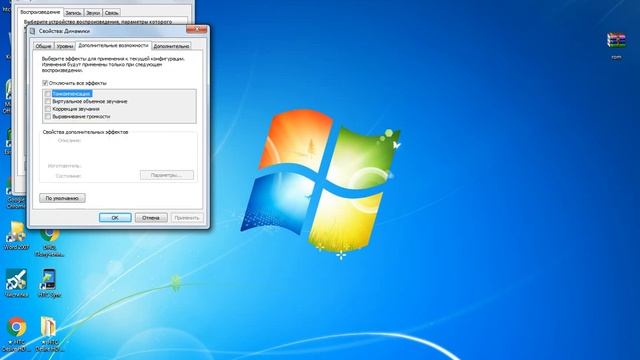Click the 'Применить' apply button
Image resolution: width=640 pixels, height=360 pixels.
pyautogui.click(x=187, y=218)
